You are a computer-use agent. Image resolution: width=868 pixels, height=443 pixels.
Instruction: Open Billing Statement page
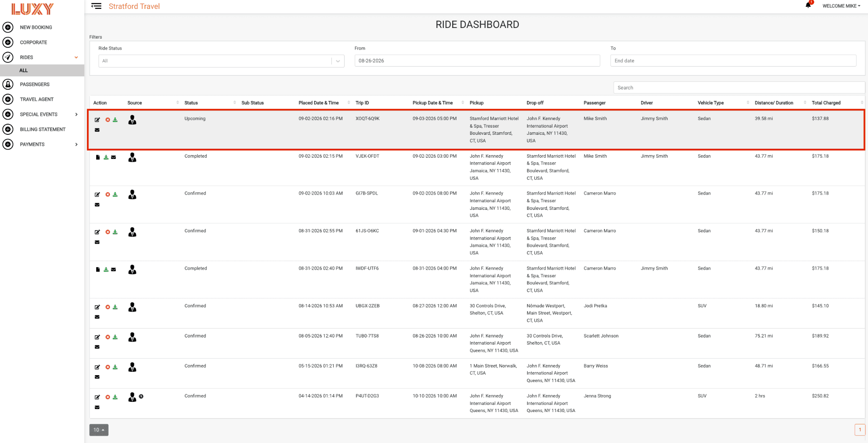click(x=42, y=129)
